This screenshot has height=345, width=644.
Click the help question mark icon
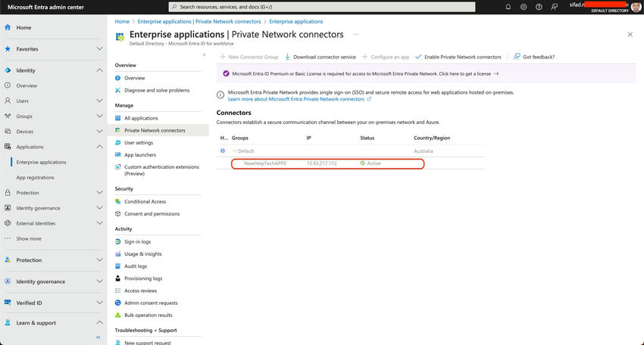(x=539, y=7)
